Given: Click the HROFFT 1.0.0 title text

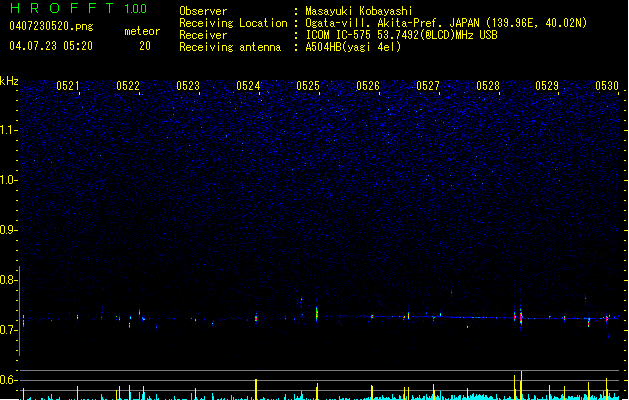Looking at the screenshot, I should tap(79, 8).
